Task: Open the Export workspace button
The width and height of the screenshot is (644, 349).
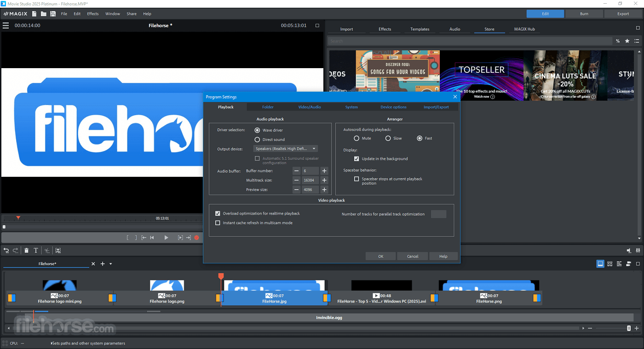Action: click(623, 14)
